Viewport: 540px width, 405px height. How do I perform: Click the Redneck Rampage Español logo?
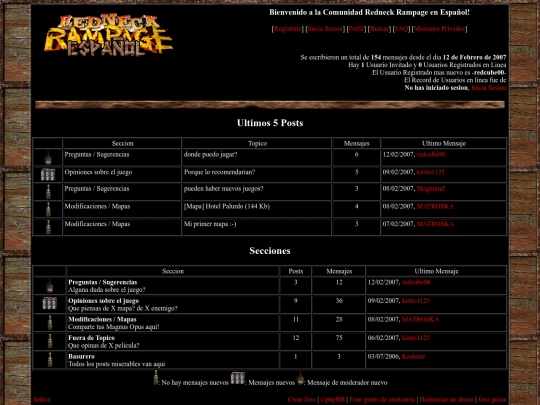pyautogui.click(x=108, y=35)
